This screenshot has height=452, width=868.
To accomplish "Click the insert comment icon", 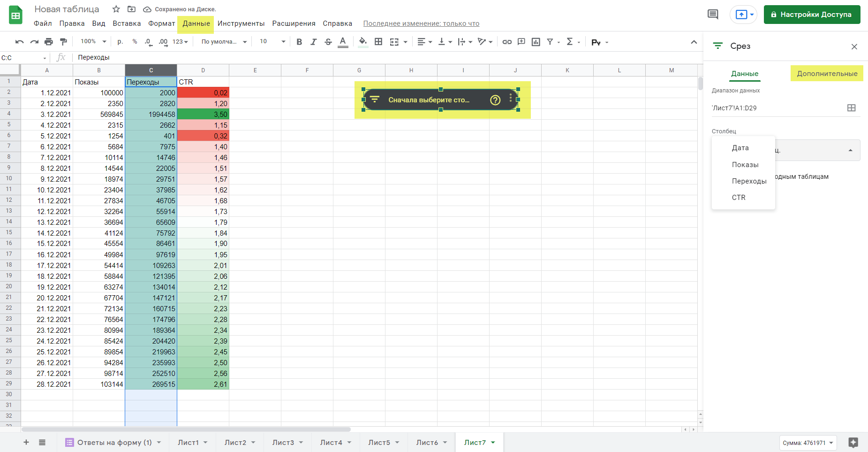I will (x=521, y=42).
